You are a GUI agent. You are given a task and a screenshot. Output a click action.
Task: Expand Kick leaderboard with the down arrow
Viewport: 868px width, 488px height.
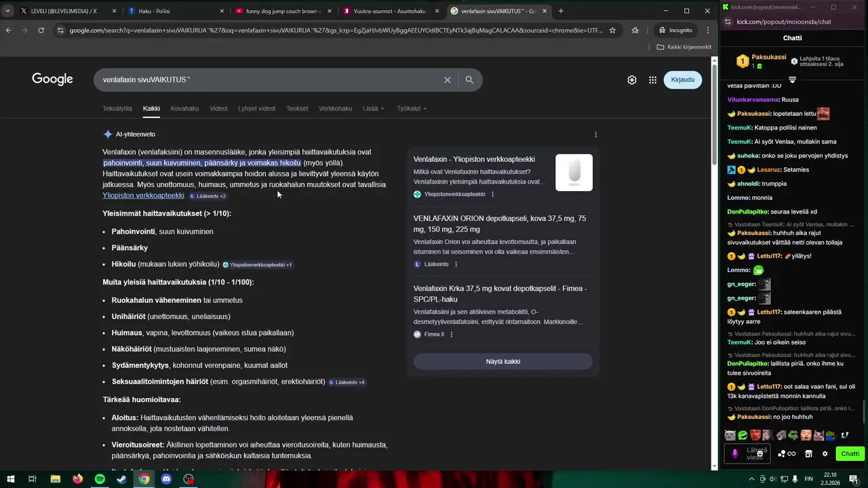[x=792, y=80]
